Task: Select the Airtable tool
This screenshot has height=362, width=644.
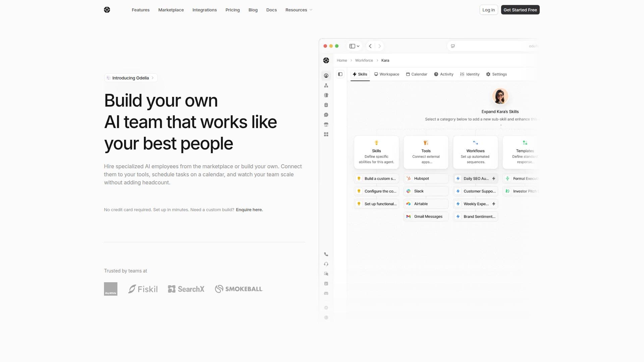Action: pos(426,204)
